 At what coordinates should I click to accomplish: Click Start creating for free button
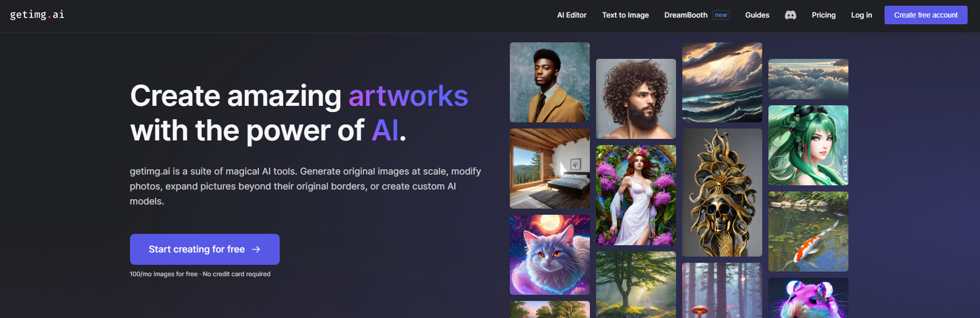[x=205, y=249]
